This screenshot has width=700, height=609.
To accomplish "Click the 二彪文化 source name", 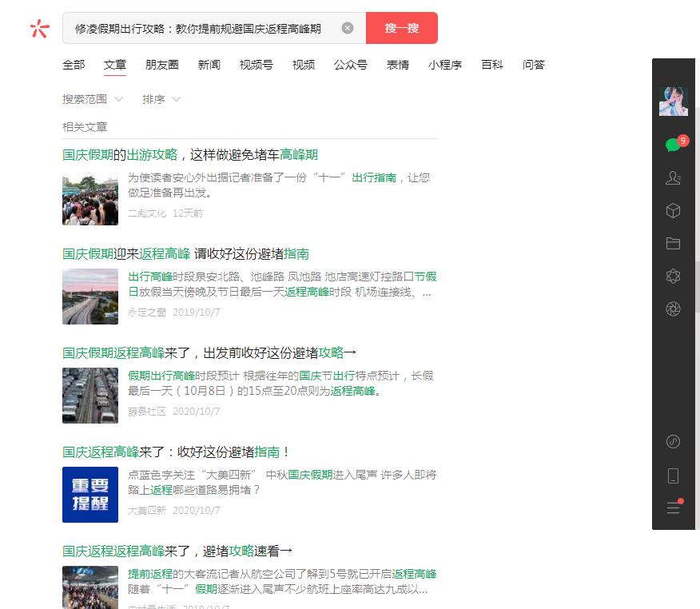I will coord(147,213).
